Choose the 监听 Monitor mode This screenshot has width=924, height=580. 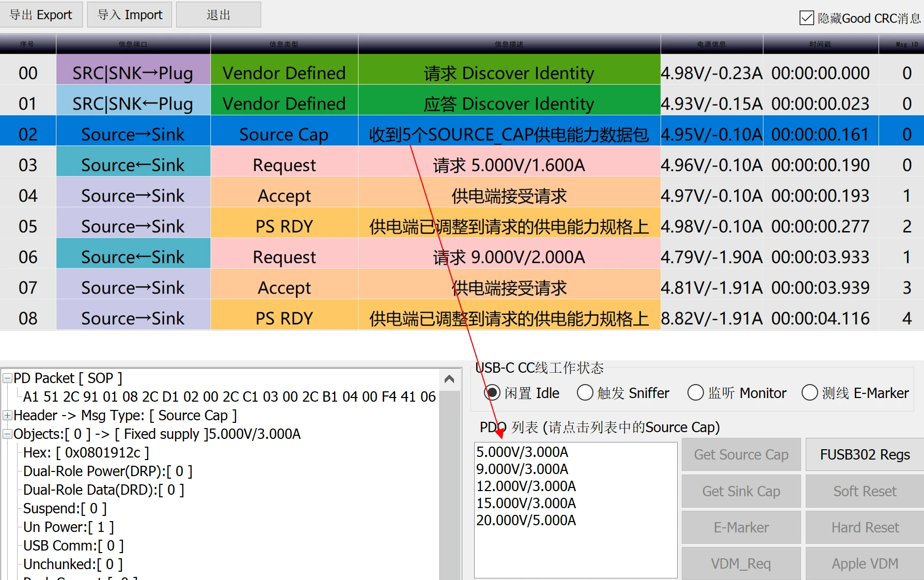[695, 393]
